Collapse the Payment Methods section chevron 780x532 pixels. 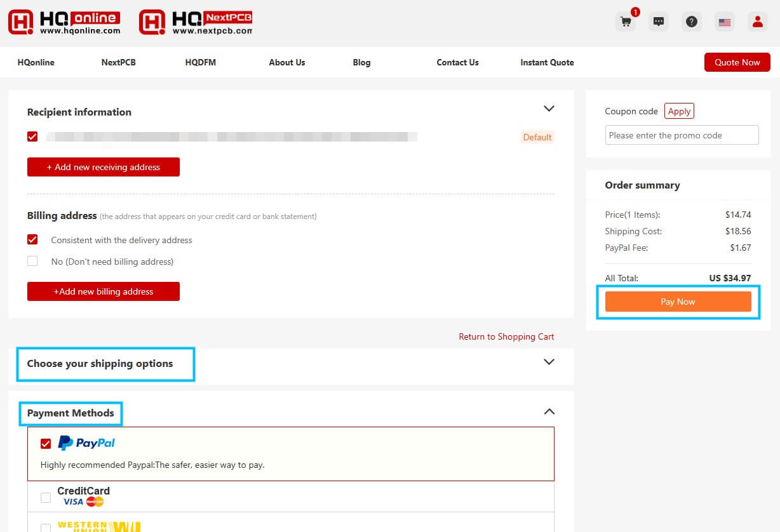549,411
